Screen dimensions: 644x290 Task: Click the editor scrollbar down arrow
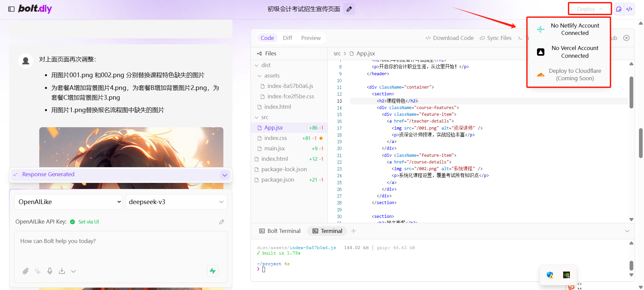[631, 220]
